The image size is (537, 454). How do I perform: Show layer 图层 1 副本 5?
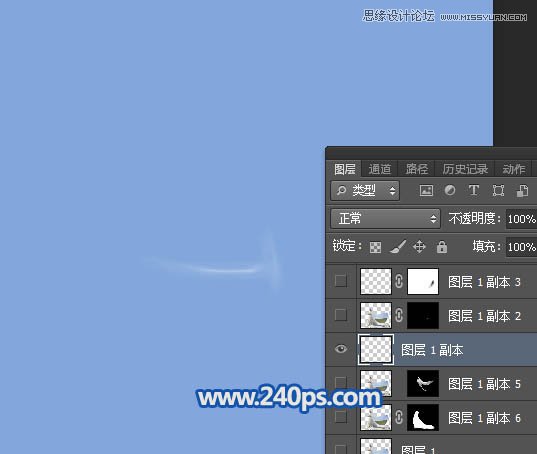(x=340, y=383)
